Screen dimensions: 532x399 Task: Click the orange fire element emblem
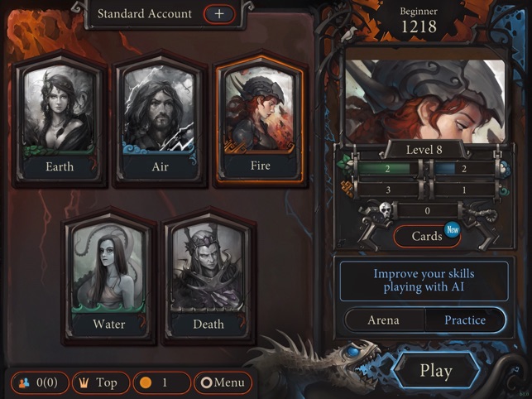coord(347,189)
